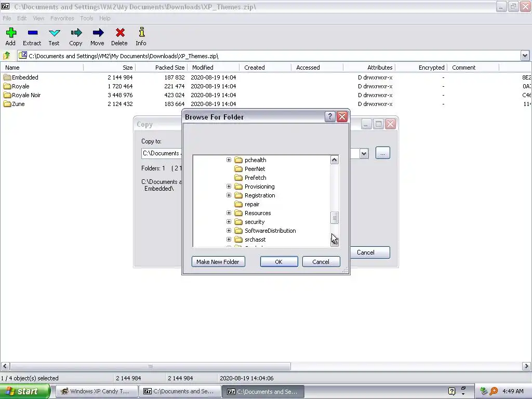Open the Favorites menu
This screenshot has width=532, height=399.
pos(62,18)
